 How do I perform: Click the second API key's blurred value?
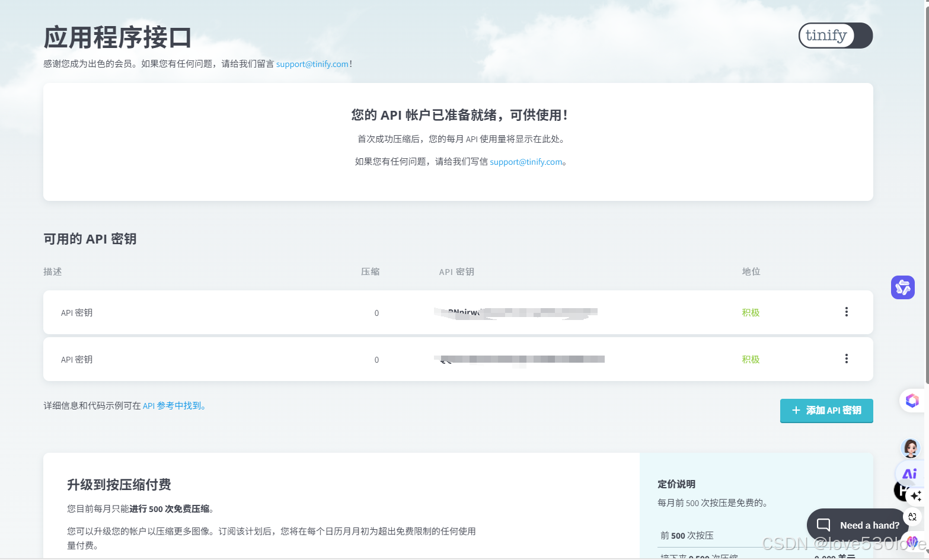519,359
